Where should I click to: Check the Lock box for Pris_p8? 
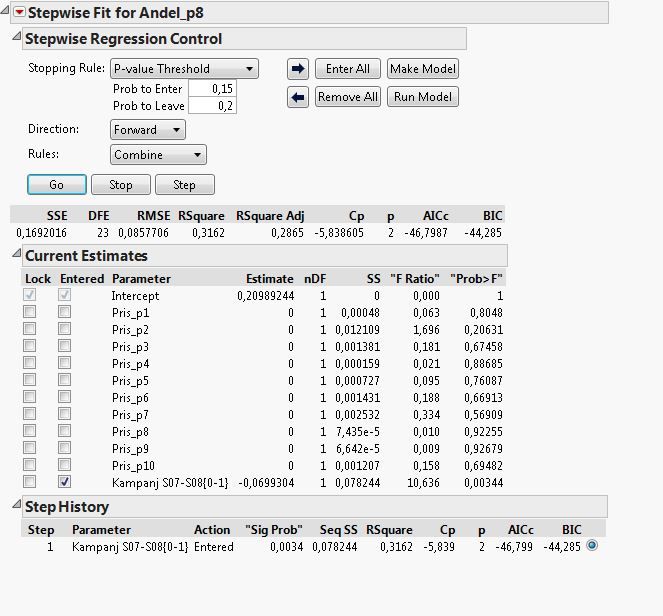coord(30,431)
